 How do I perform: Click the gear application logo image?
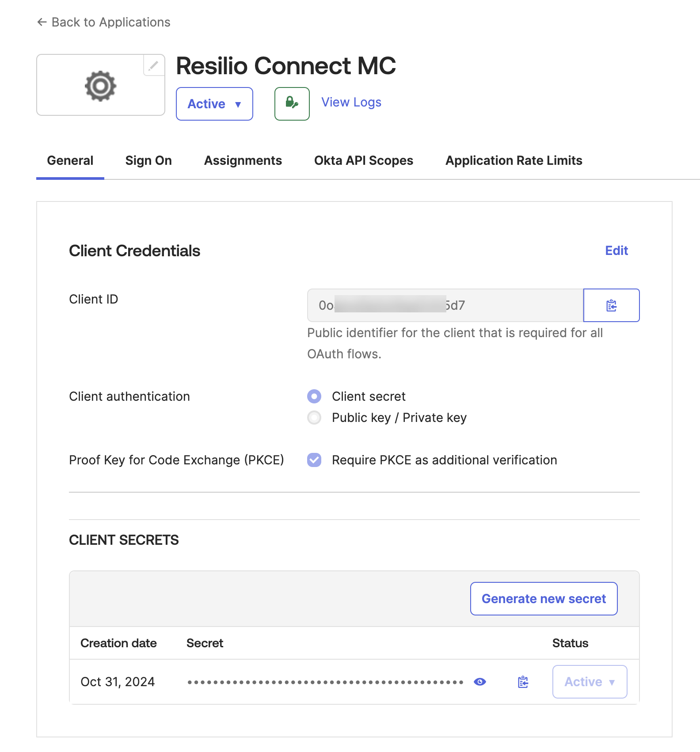tap(100, 86)
